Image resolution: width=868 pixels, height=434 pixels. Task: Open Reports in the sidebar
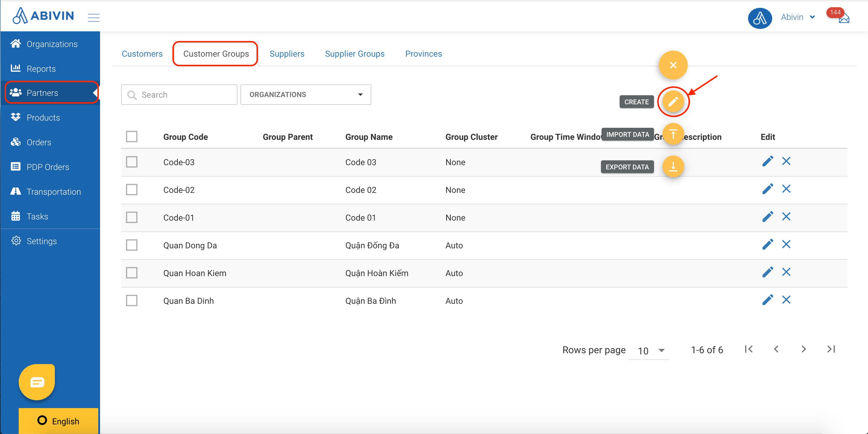(x=50, y=69)
